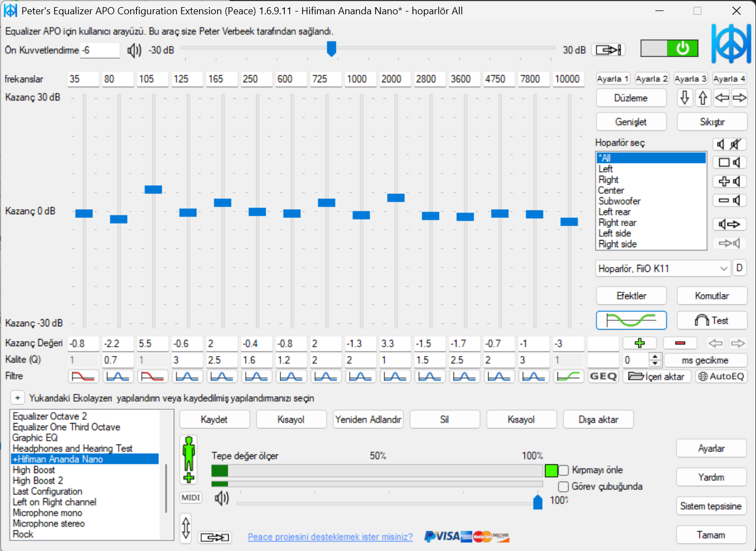
Task: Click the D button beside the device dropdown
Action: (740, 268)
